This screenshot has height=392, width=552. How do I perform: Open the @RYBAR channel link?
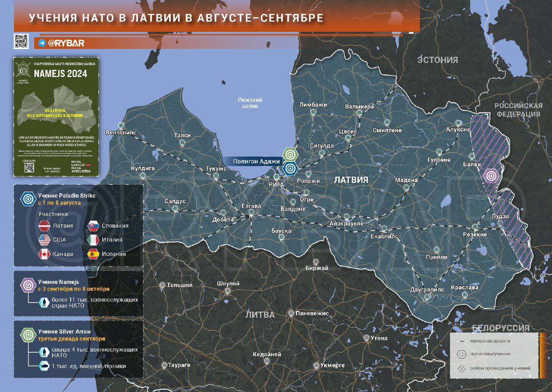(x=66, y=43)
